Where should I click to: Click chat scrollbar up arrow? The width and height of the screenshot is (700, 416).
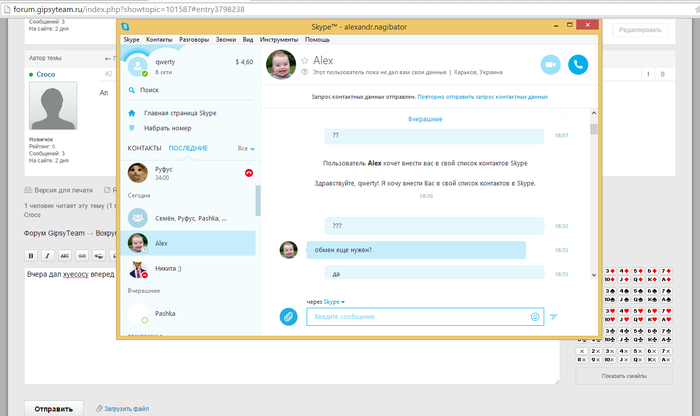point(594,113)
